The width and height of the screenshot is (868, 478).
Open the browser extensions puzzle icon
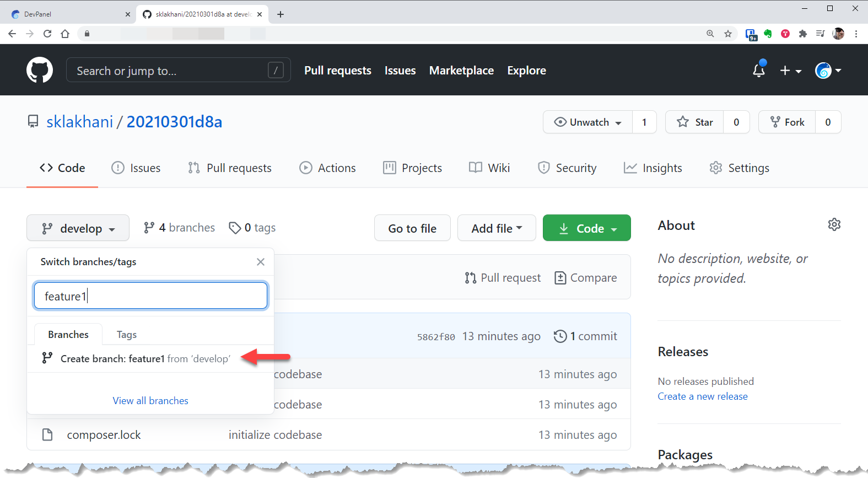802,34
